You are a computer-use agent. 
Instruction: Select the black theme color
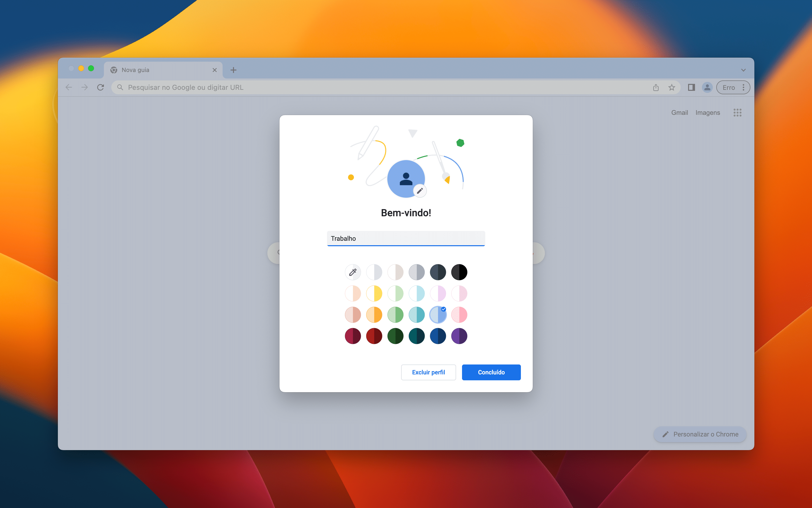pos(459,272)
